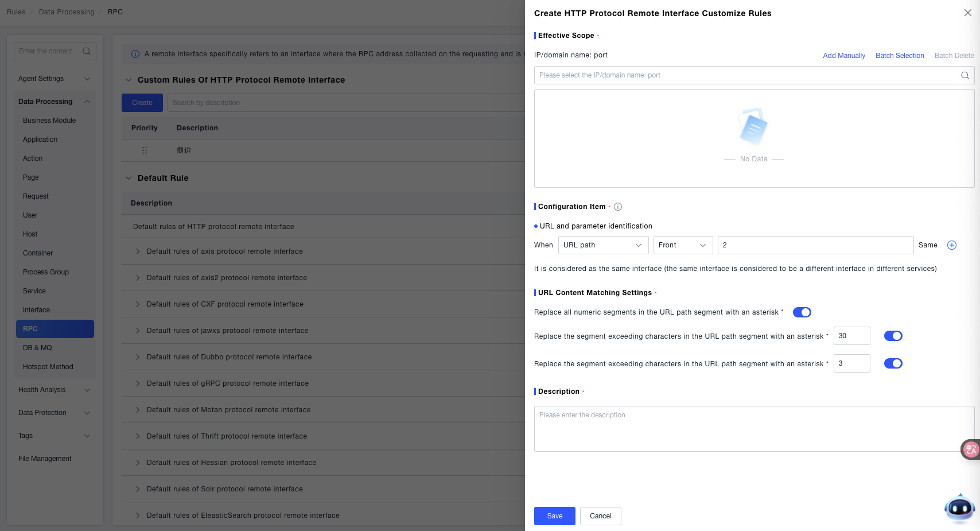Viewport: 980px width, 531px height.
Task: Click the Configuration Item info icon
Action: pyautogui.click(x=618, y=207)
